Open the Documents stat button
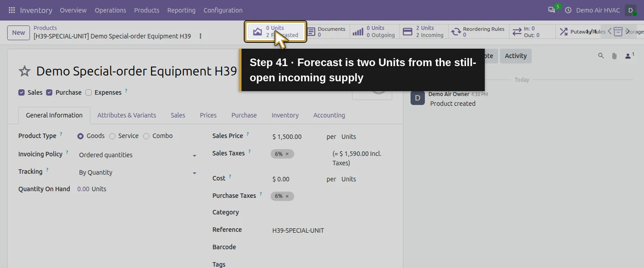644x268 pixels. pyautogui.click(x=327, y=32)
